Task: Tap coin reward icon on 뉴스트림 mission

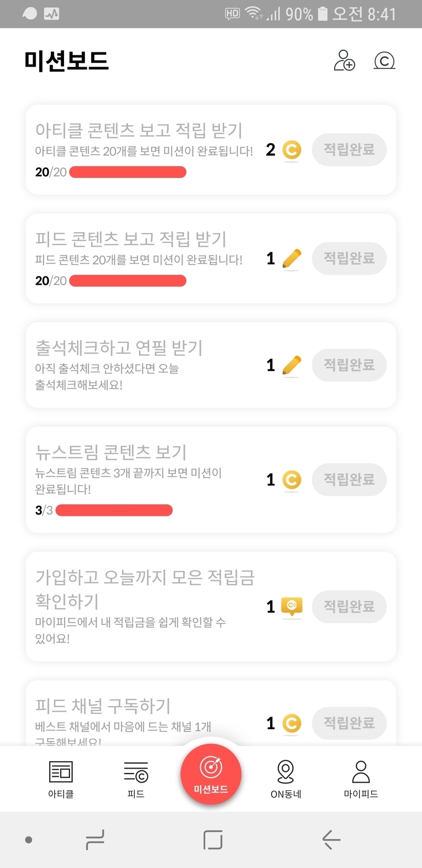Action: (x=292, y=480)
